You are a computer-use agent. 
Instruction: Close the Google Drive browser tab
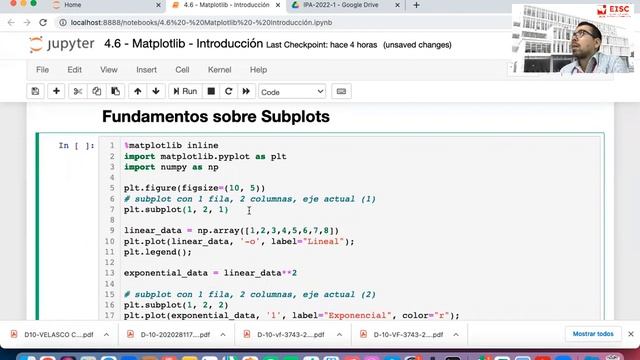397,5
